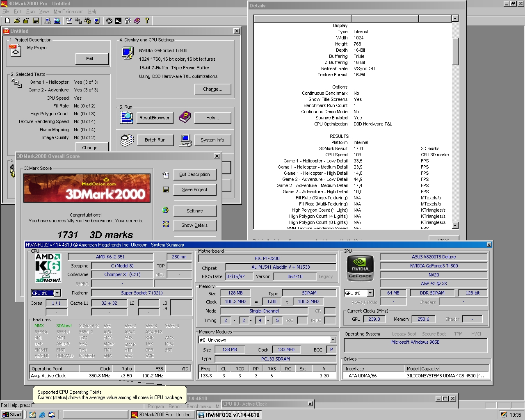Click the Show Details button
Screen dimensions: 525x420
click(194, 225)
